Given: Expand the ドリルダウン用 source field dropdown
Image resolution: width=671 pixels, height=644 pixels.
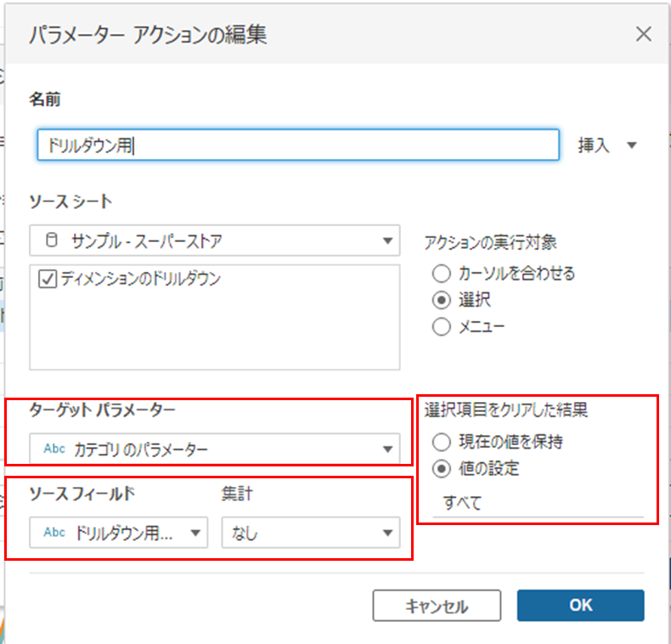Looking at the screenshot, I should [195, 533].
